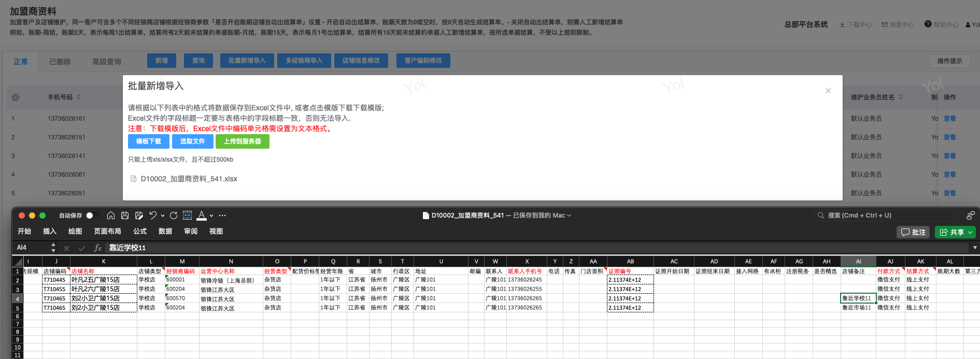Sort by 维护业务员姓名 column arrows
Image resolution: width=980 pixels, height=359 pixels.
pos(900,97)
